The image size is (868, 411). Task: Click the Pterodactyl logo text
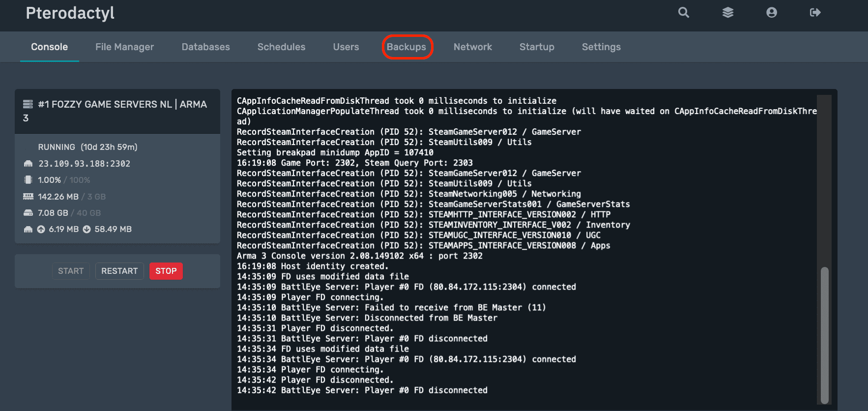70,13
